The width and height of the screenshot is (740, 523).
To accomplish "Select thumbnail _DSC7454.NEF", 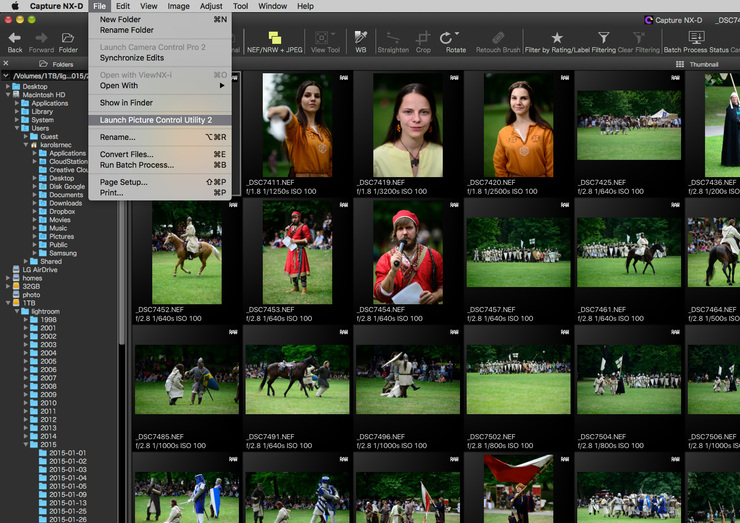I will coord(408,252).
